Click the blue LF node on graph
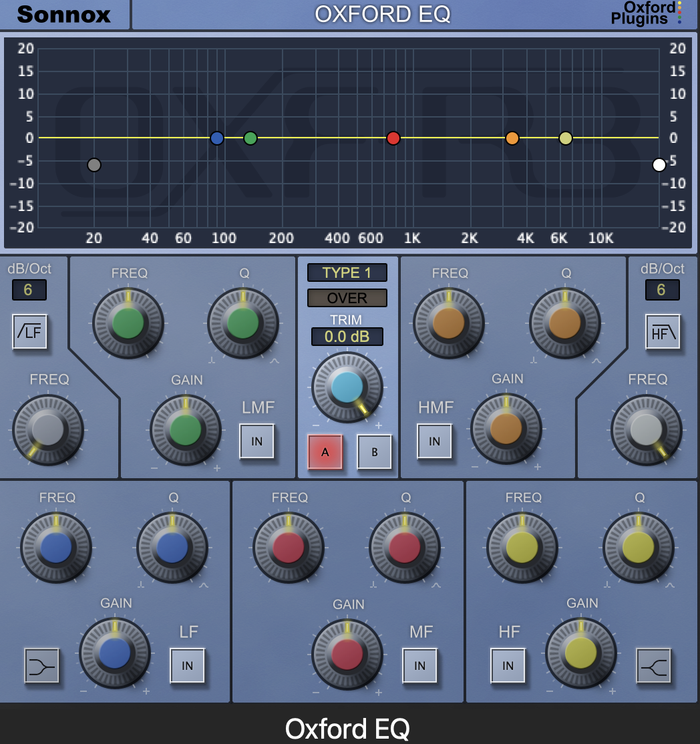Viewport: 700px width, 744px height. tap(217, 138)
